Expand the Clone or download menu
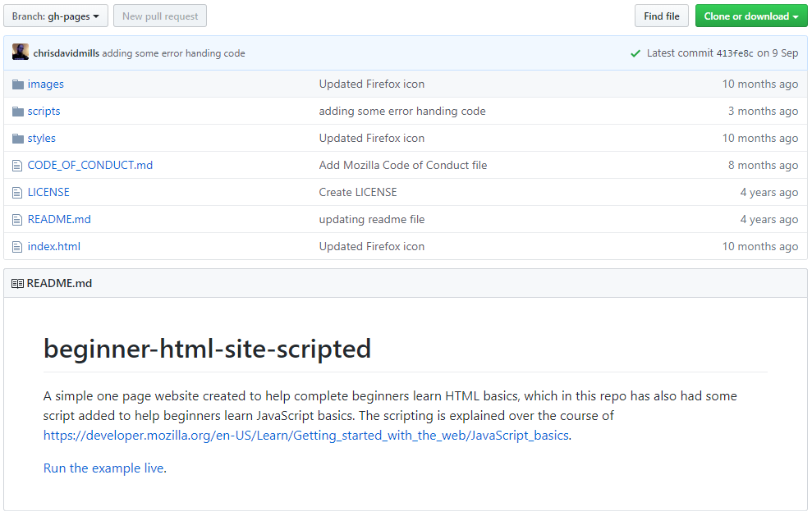Screen dimensions: 812x516 click(750, 15)
